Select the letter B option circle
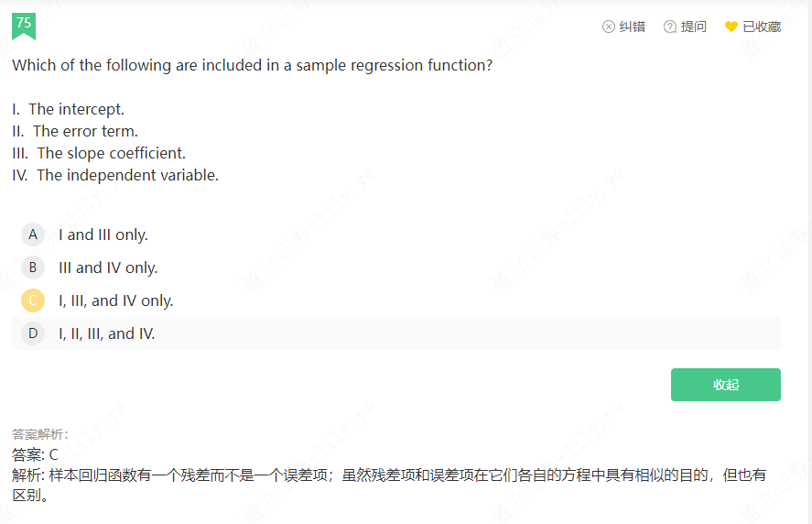The height and width of the screenshot is (524, 812). [x=33, y=267]
